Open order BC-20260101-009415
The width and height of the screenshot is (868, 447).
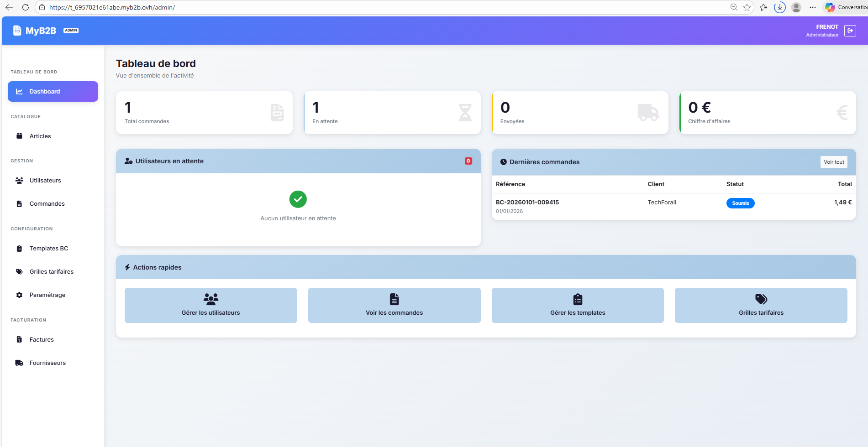point(527,202)
